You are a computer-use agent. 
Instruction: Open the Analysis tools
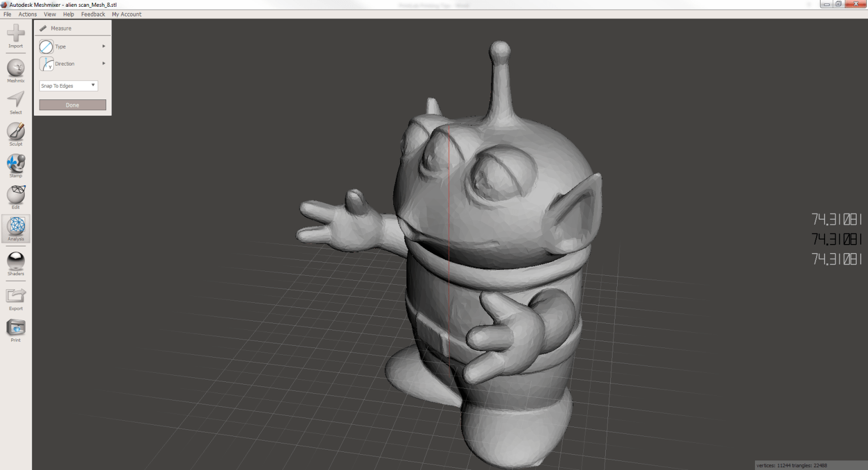[16, 229]
